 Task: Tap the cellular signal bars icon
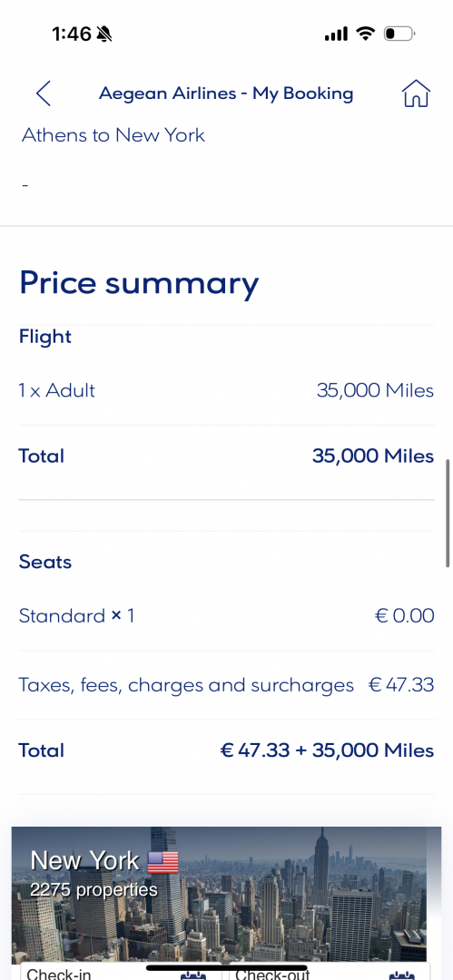(336, 34)
